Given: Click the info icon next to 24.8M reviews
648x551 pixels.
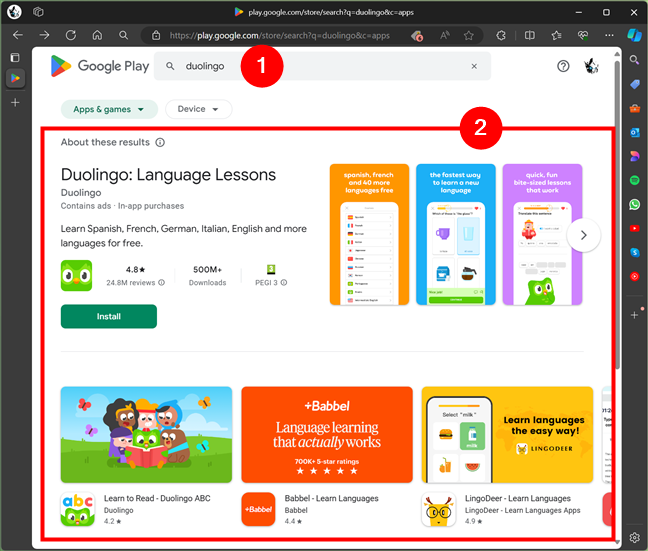Looking at the screenshot, I should tap(162, 282).
